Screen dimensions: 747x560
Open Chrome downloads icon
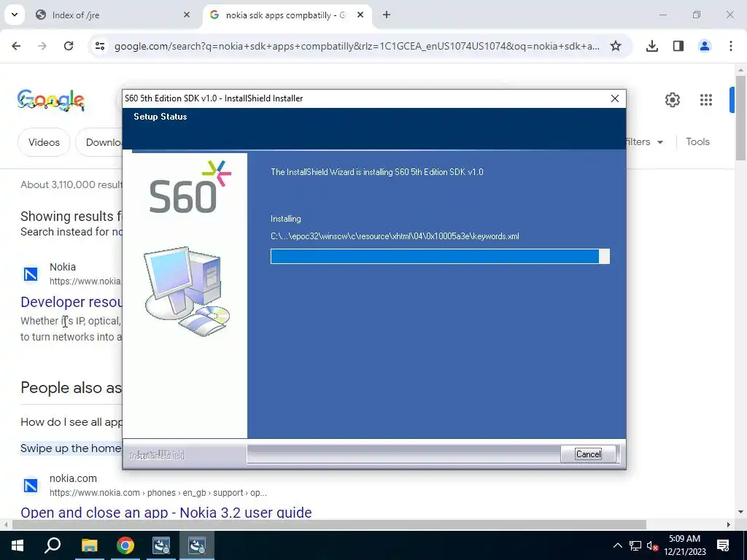(651, 46)
